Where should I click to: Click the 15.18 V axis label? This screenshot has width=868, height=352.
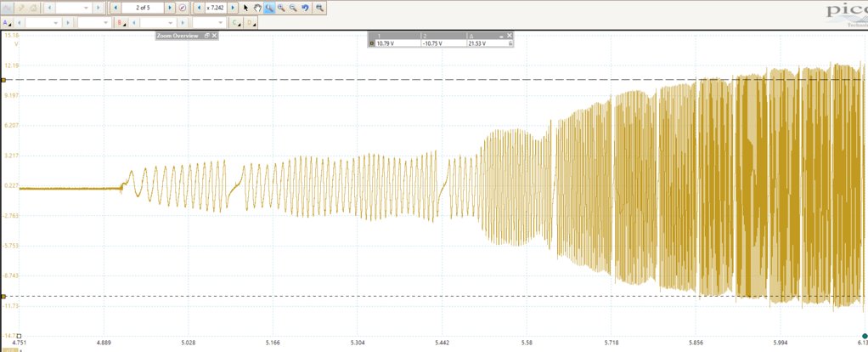tap(11, 35)
